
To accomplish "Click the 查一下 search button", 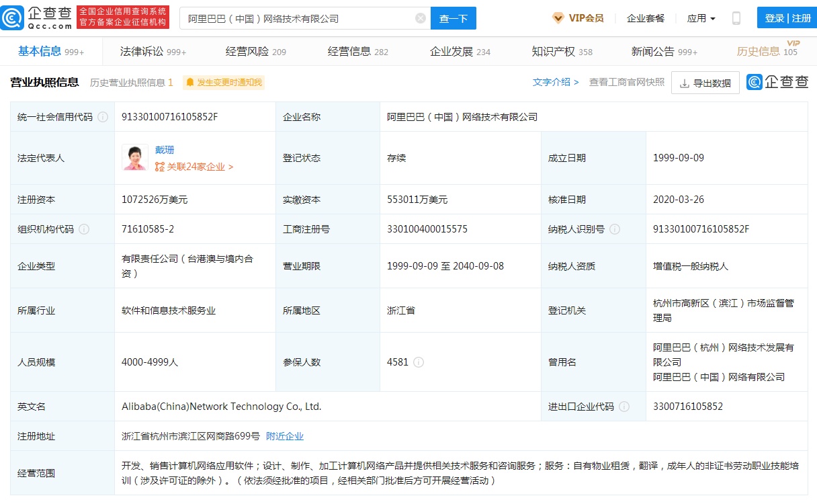I will 453,18.
